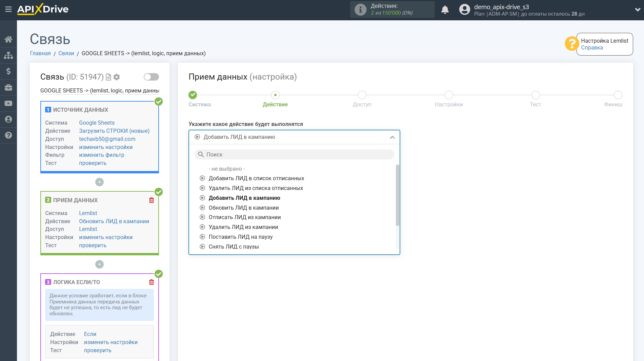Click Lemlist system link in ПРИЕМ ДАННЫХ
Screen dimensions: 644x361
[x=88, y=213]
